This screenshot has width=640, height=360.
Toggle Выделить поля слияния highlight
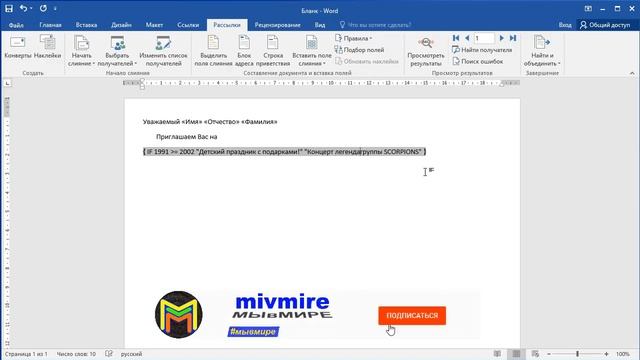click(213, 51)
